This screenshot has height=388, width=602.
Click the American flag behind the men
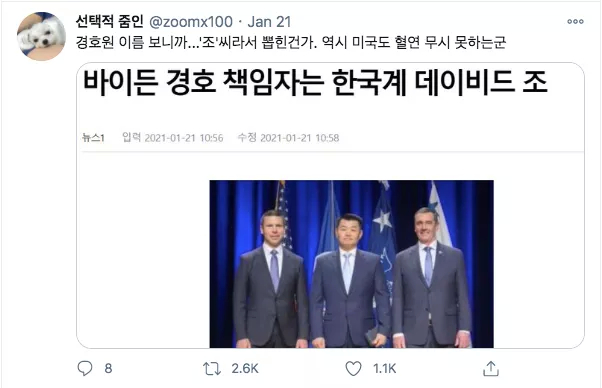click(284, 215)
